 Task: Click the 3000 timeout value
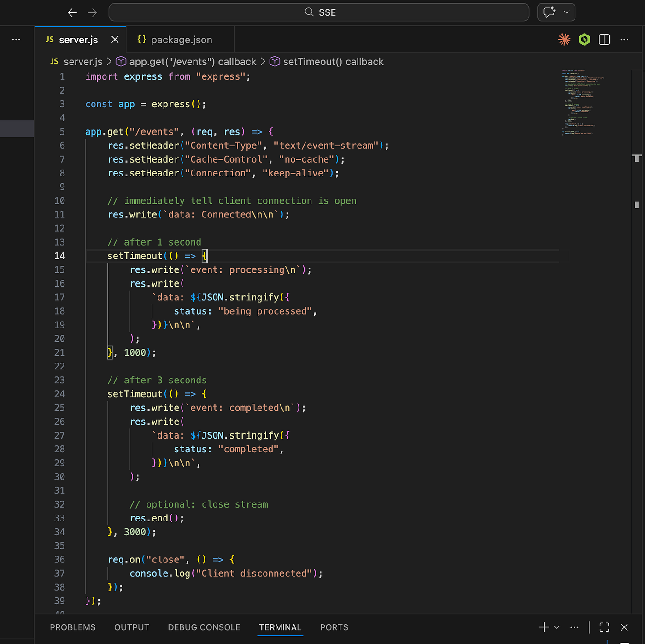pos(135,532)
